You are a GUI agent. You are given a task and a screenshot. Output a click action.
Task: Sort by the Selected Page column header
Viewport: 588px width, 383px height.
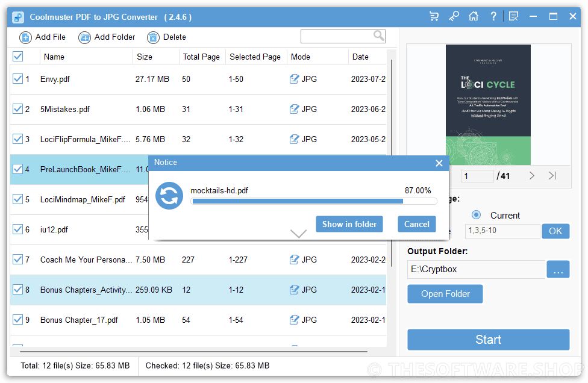256,57
